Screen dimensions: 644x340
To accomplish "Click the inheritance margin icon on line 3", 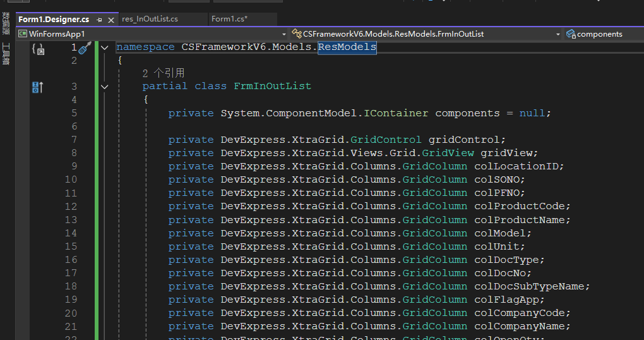I will tap(38, 87).
